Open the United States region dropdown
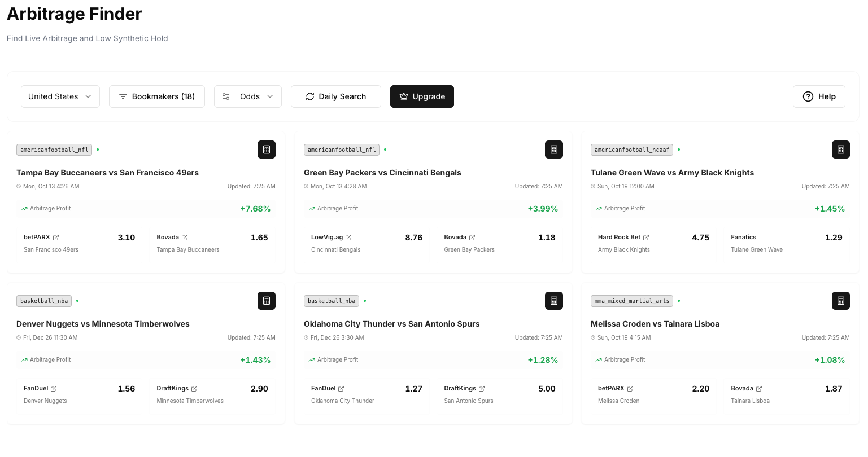Viewport: 868px width, 457px height. (x=60, y=96)
